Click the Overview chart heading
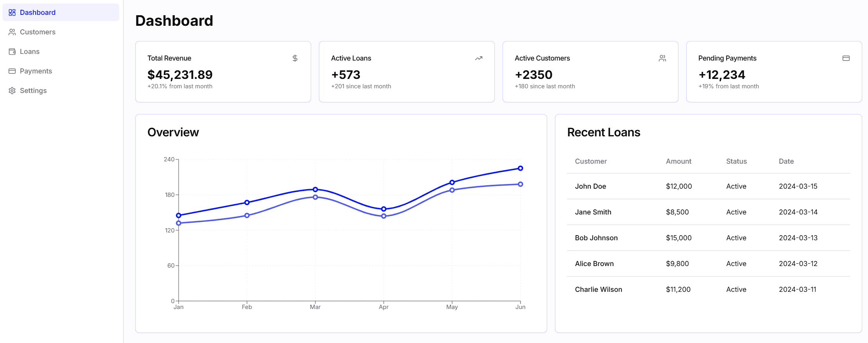 point(173,132)
